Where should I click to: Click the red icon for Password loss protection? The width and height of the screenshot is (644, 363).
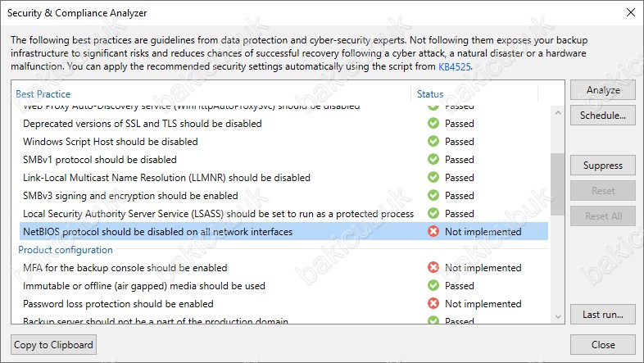point(433,303)
